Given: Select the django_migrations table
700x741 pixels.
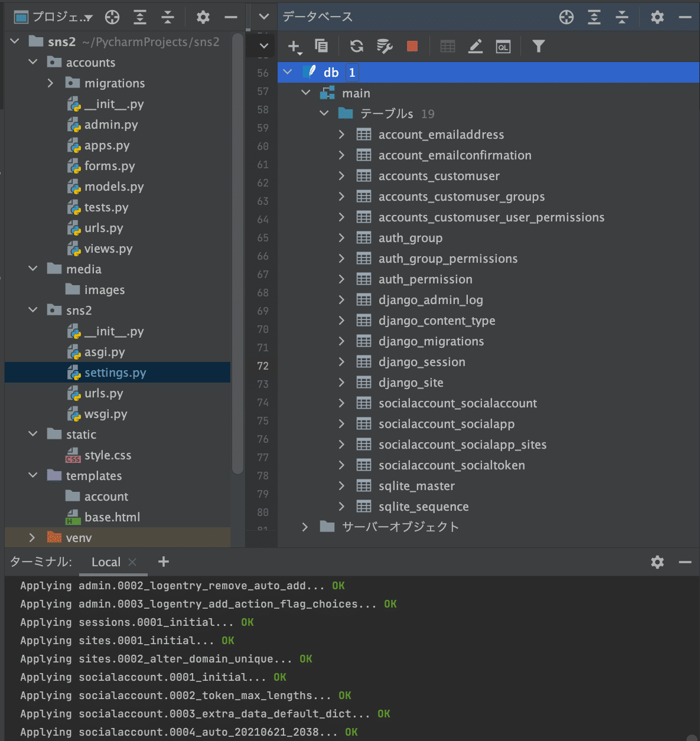Looking at the screenshot, I should [x=431, y=341].
